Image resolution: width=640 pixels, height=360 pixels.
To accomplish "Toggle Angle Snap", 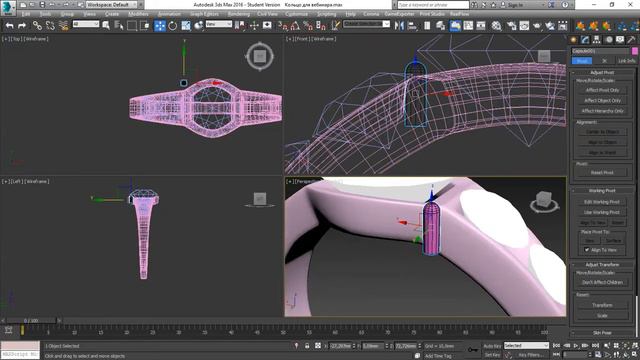I will (295, 26).
